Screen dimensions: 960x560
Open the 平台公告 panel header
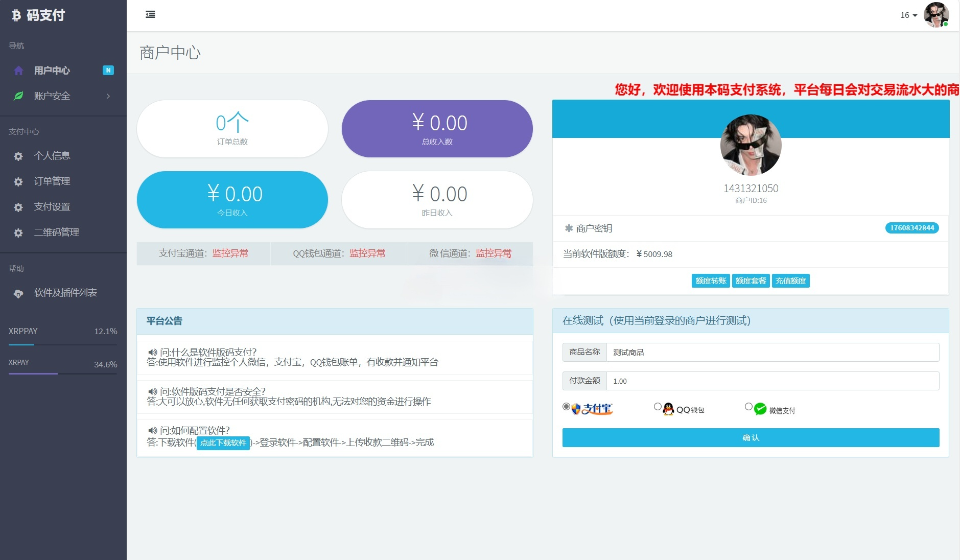coord(165,321)
